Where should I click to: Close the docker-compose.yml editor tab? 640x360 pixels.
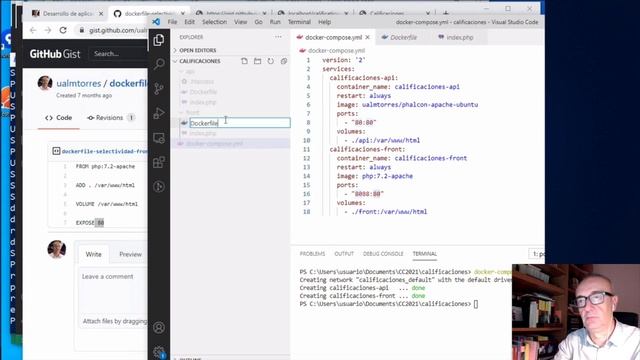click(367, 37)
